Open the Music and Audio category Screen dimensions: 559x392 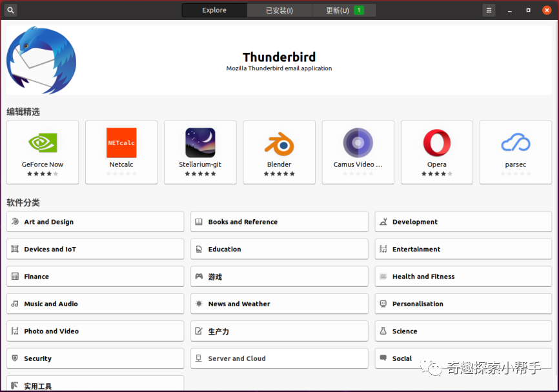click(x=95, y=304)
